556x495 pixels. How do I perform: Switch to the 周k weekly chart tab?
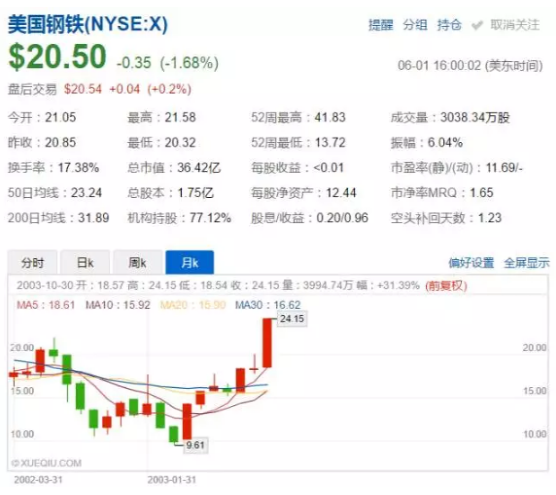[138, 262]
